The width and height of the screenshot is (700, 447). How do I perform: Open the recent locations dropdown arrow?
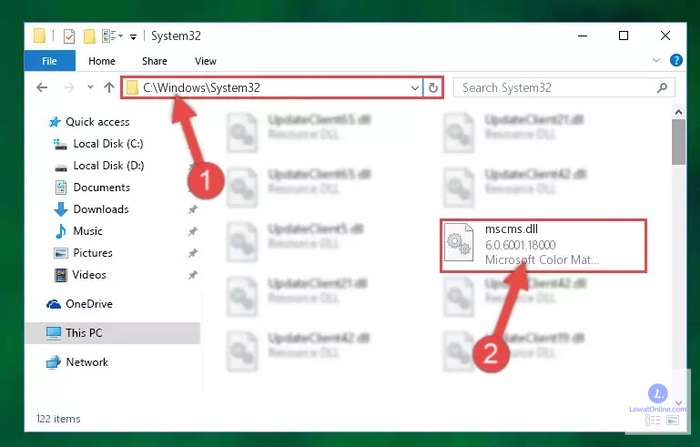pos(90,87)
